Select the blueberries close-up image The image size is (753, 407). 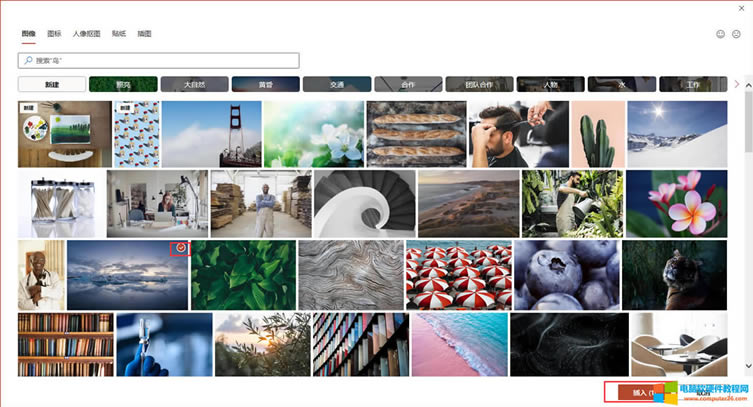(567, 275)
